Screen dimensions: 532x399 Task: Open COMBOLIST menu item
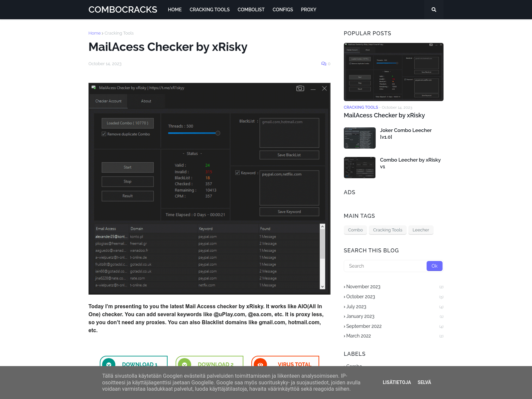(251, 10)
